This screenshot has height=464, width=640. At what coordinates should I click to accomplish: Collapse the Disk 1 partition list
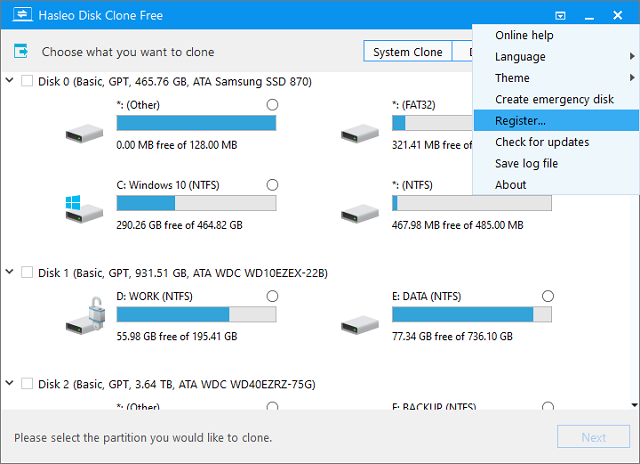(10, 272)
